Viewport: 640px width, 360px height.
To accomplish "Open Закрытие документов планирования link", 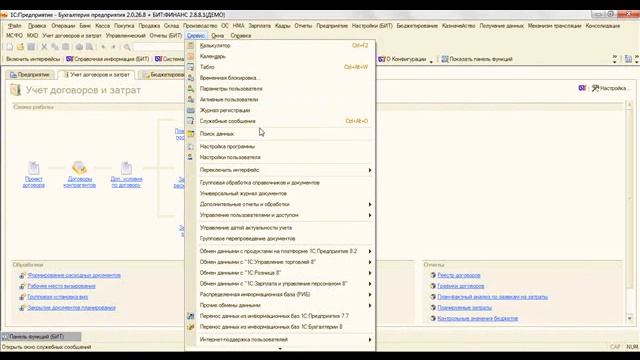I will 71,308.
